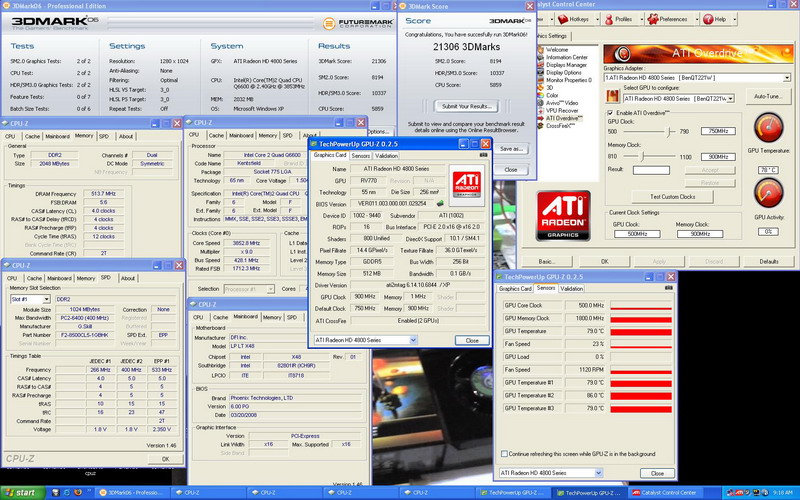
Task: Expand the Graphics Adapter dropdown
Action: pyautogui.click(x=787, y=78)
